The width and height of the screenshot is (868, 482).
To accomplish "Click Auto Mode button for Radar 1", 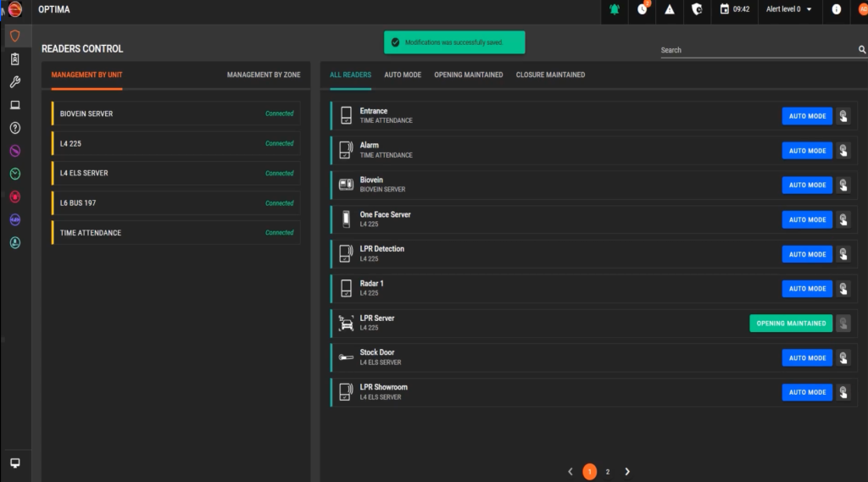I will (x=807, y=289).
